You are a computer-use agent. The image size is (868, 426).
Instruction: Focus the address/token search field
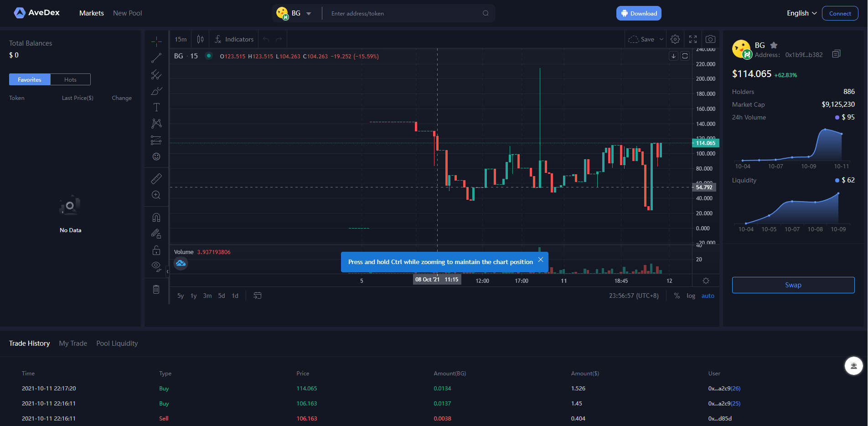tap(405, 13)
